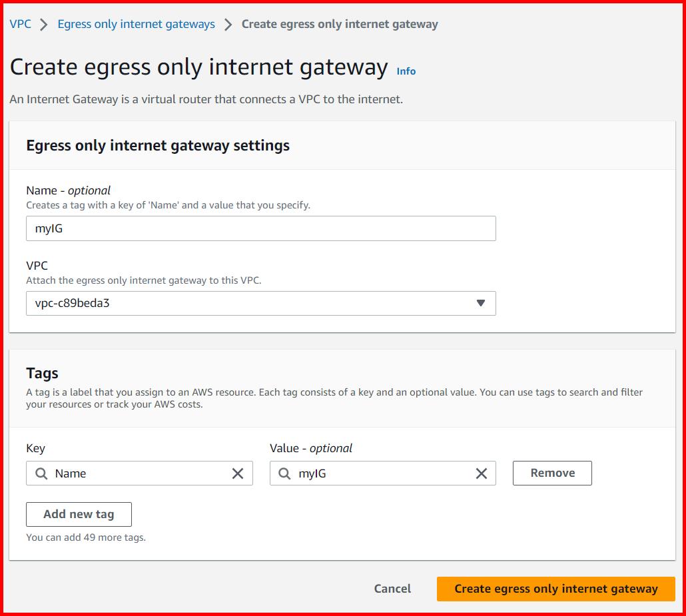
Task: Click the Add new tag button
Action: coord(78,514)
